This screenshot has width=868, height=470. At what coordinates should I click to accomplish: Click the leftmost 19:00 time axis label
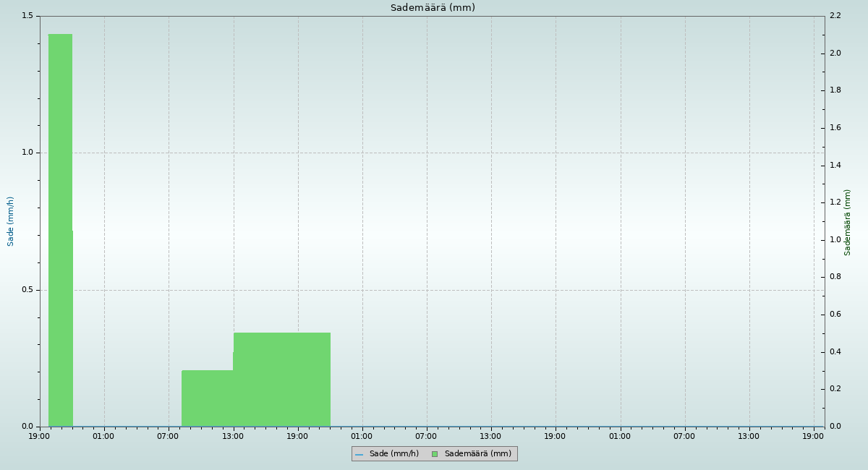point(39,436)
